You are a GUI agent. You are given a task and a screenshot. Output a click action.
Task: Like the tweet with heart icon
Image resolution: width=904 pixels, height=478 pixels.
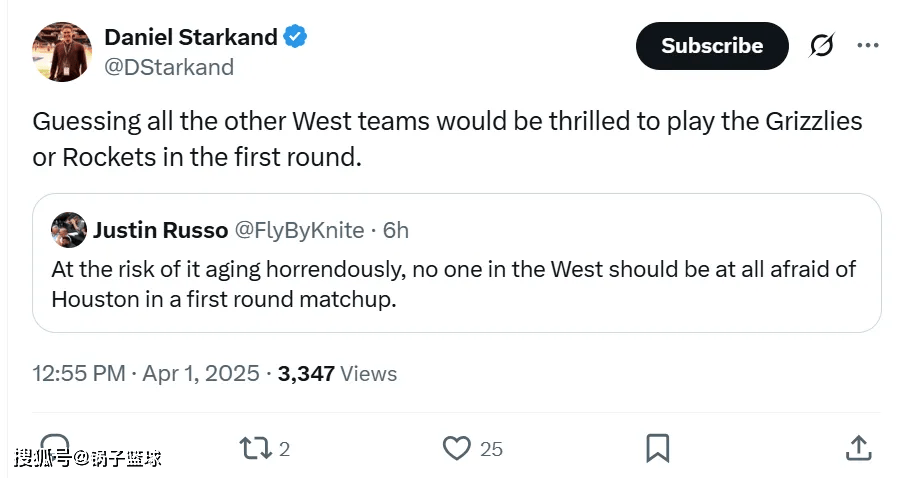coord(456,448)
